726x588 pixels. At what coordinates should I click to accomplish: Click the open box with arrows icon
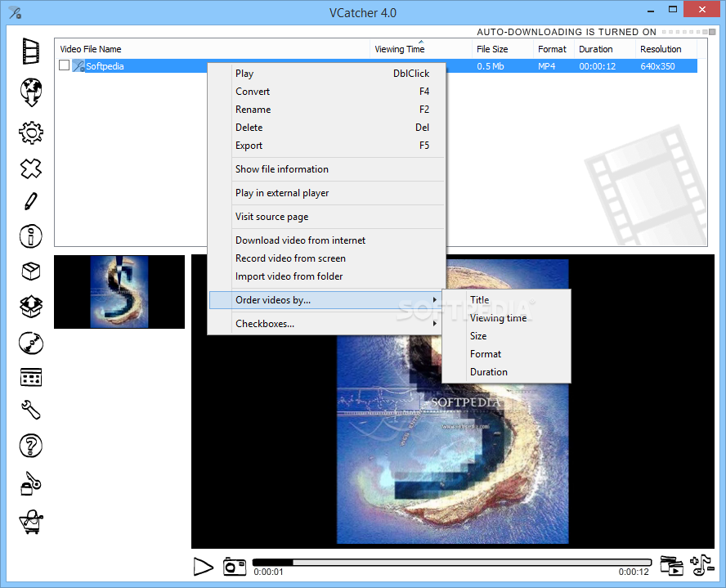tap(31, 307)
